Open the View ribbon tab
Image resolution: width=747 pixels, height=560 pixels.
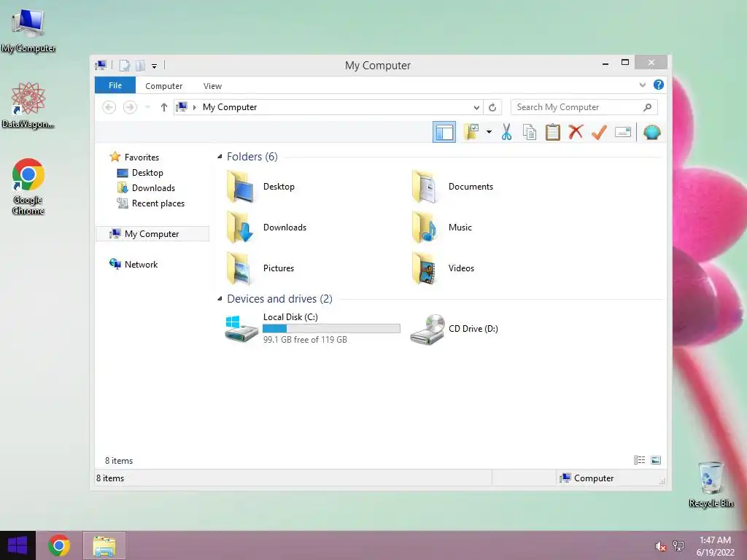(x=212, y=86)
